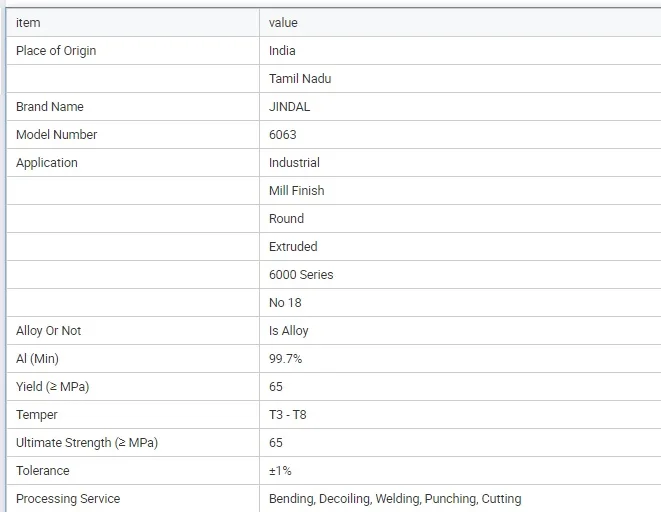661x512 pixels.
Task: Select the 'Place of Origin' label cell
Action: [56, 50]
